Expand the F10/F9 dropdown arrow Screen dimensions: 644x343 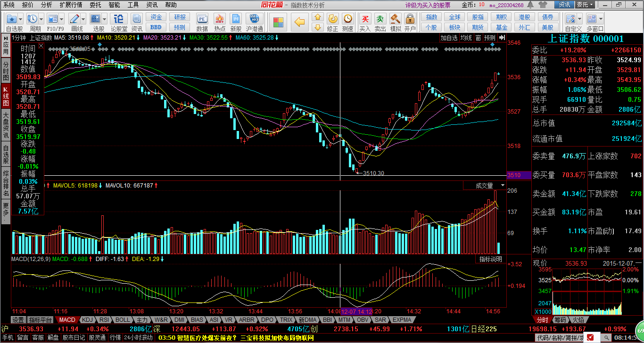62,19
